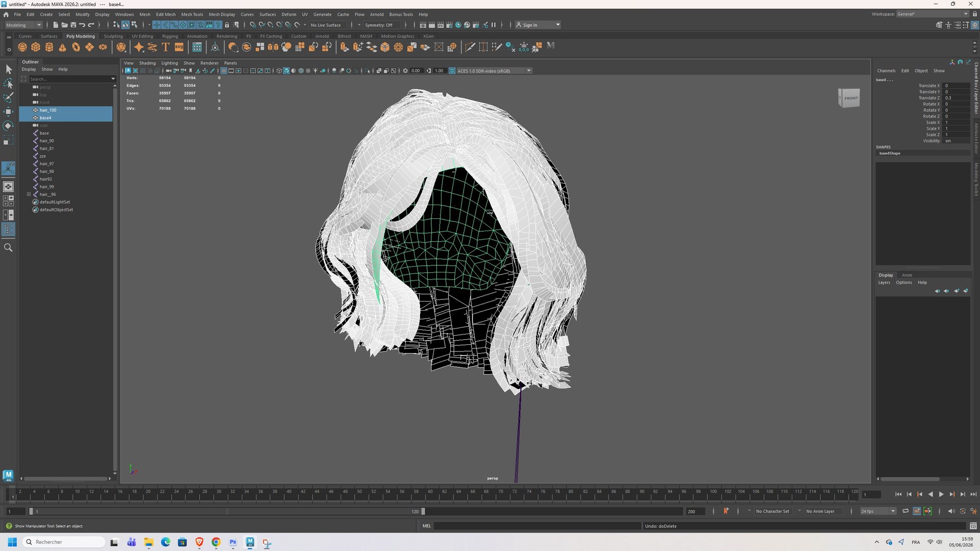The height and width of the screenshot is (551, 980).
Task: Open the Windows Start menu
Action: [x=12, y=542]
